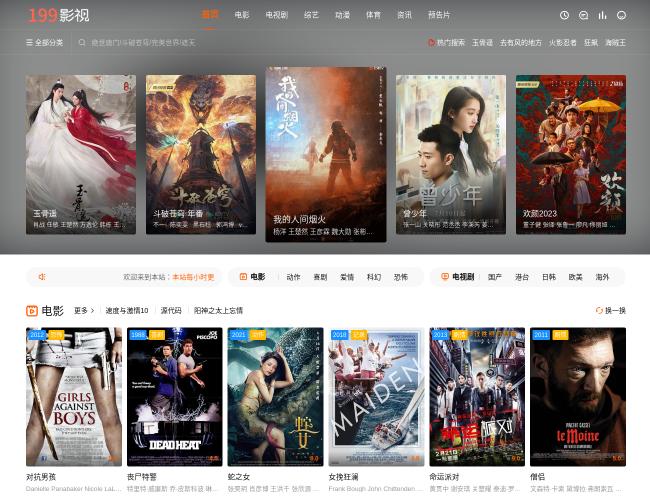Open the Girls Against Boys movie poster
Viewport: 650px width, 500px height.
pyautogui.click(x=74, y=397)
